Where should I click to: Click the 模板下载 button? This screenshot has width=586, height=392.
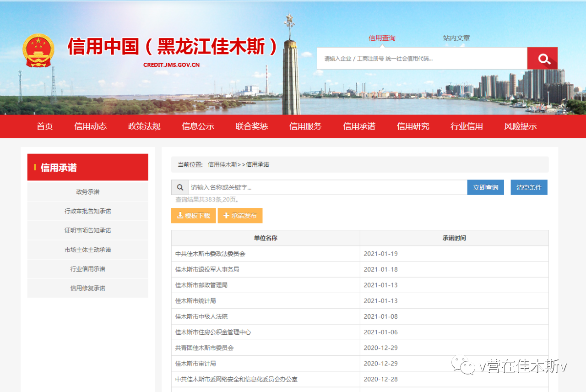click(193, 216)
